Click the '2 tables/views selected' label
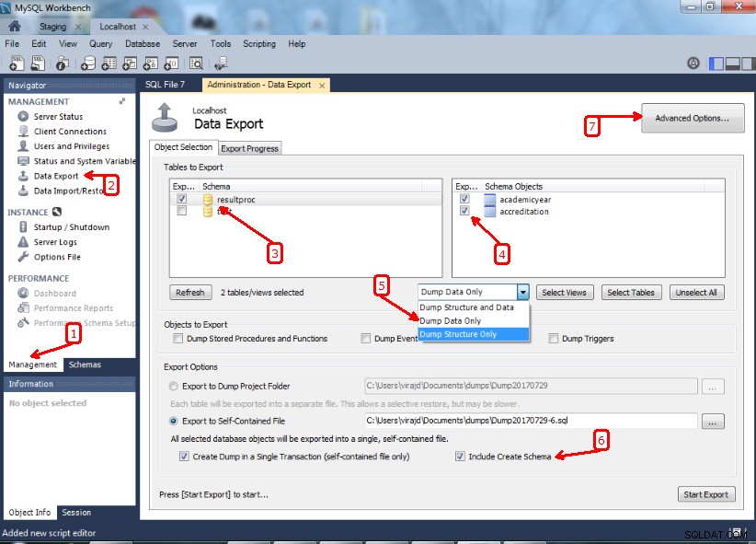The height and width of the screenshot is (544, 756). click(x=262, y=293)
